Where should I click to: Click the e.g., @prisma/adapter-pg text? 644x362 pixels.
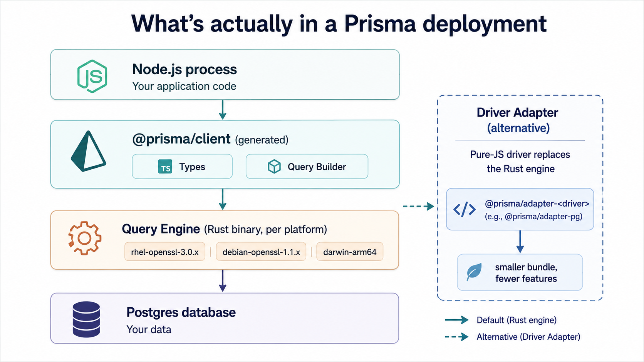533,217
